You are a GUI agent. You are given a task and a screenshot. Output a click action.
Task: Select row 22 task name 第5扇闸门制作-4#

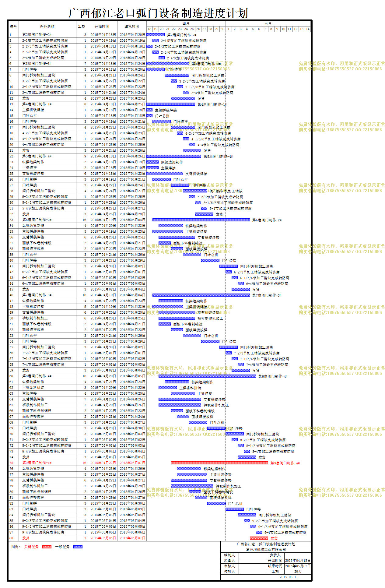37,156
